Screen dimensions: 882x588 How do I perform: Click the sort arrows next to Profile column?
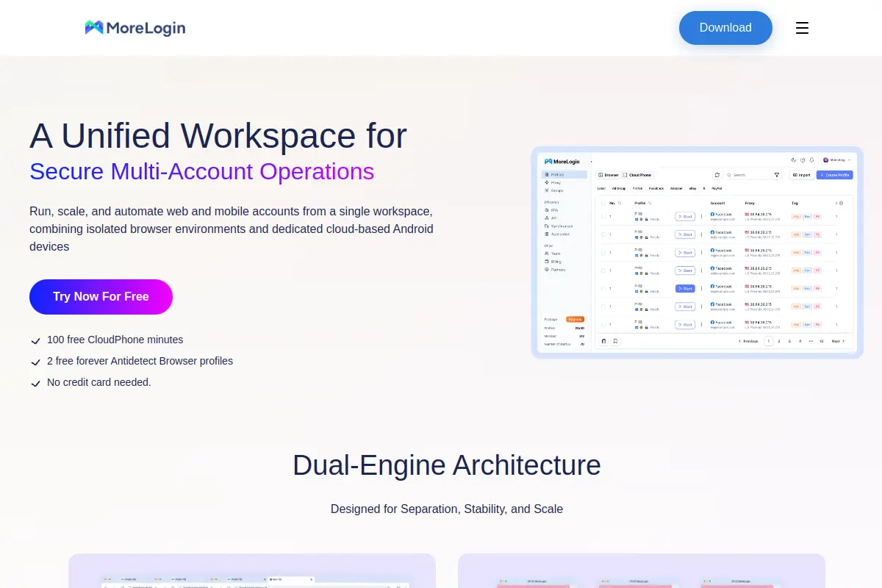click(650, 203)
